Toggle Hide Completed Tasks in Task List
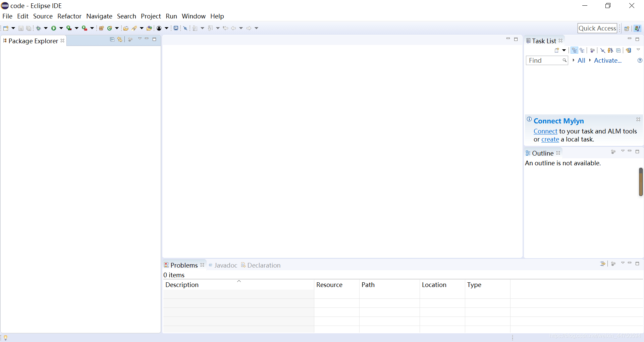644x342 pixels. pyautogui.click(x=603, y=50)
